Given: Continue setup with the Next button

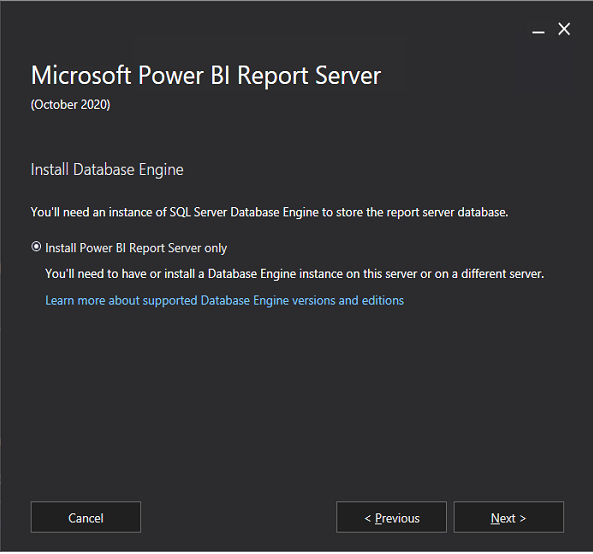Looking at the screenshot, I should pos(509,517).
